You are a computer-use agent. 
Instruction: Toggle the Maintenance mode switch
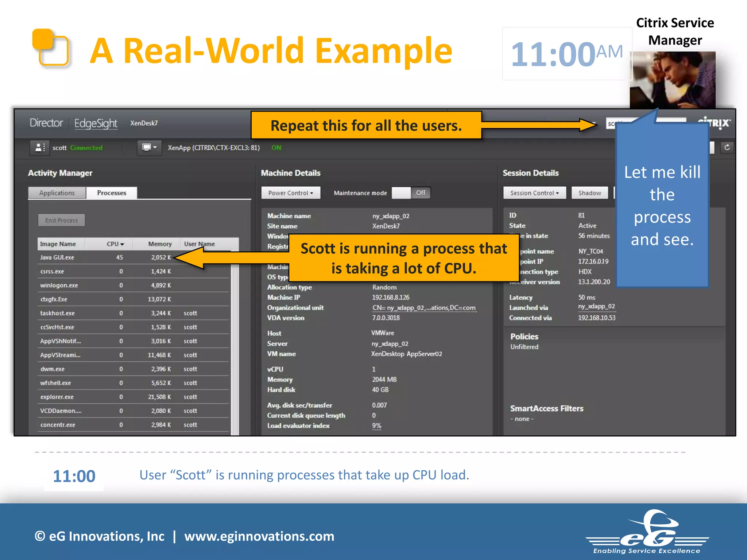point(411,193)
